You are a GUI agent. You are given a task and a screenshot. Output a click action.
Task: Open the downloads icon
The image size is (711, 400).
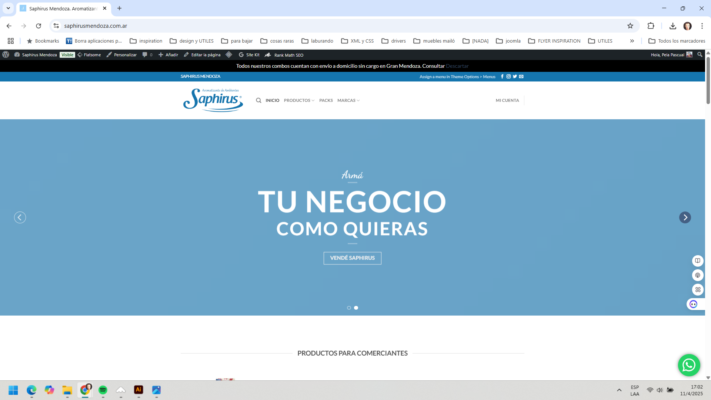(x=672, y=26)
